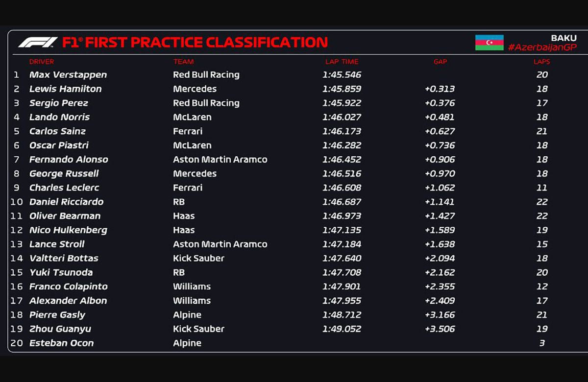Click the First Practice Classification title
The height and width of the screenshot is (382, 588).
coord(195,43)
